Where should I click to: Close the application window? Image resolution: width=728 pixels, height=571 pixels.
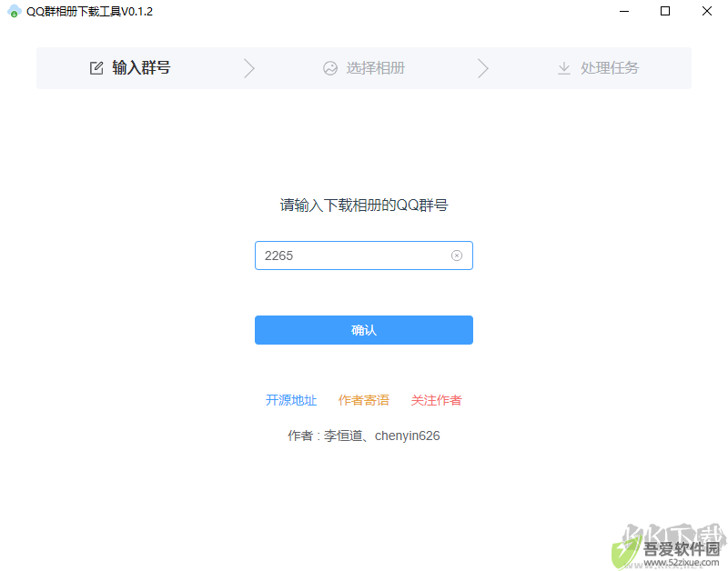click(707, 11)
